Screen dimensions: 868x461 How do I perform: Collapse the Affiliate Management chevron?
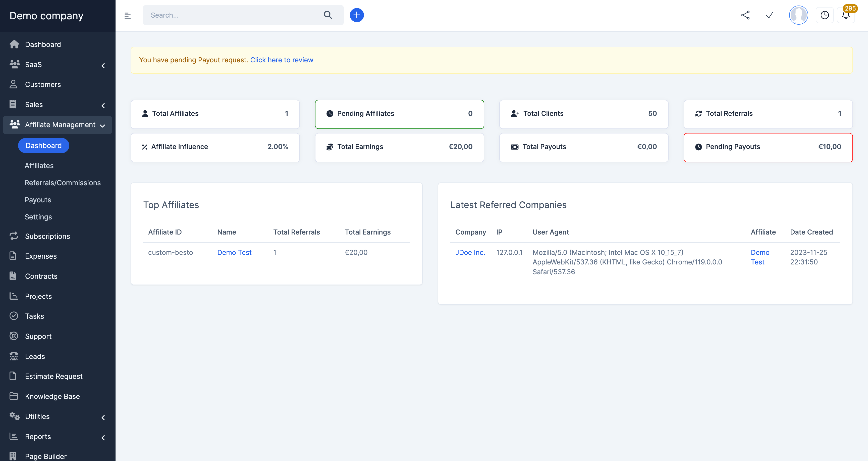point(102,126)
